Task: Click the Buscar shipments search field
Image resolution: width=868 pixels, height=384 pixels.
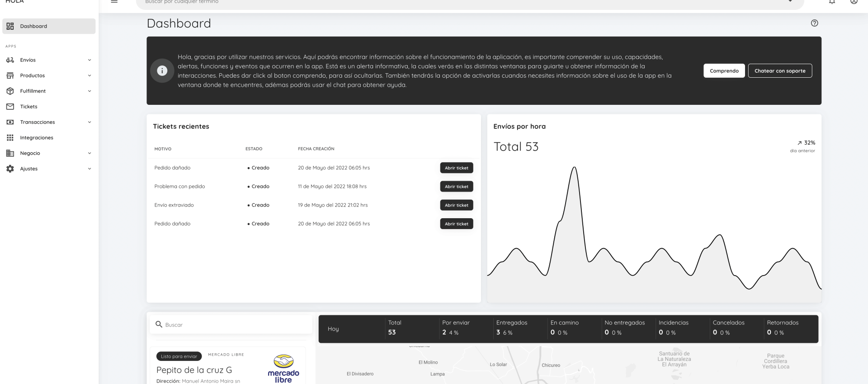Action: pyautogui.click(x=231, y=324)
